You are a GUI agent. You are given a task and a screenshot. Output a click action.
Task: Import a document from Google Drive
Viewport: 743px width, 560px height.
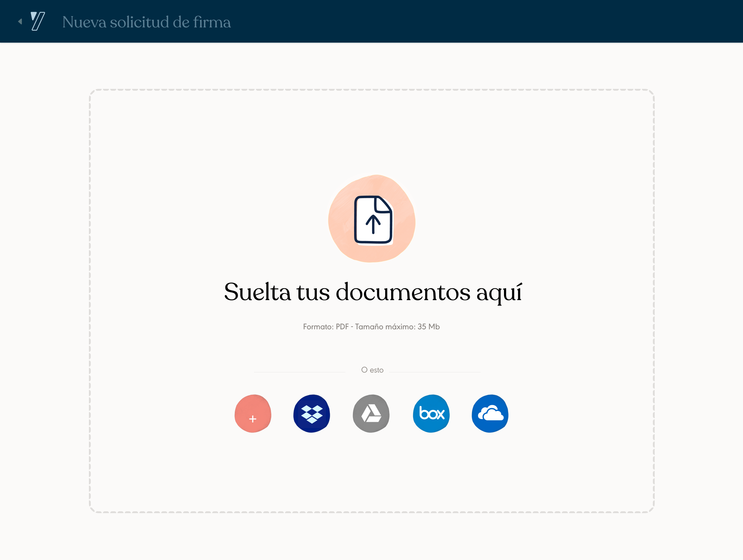click(x=371, y=414)
